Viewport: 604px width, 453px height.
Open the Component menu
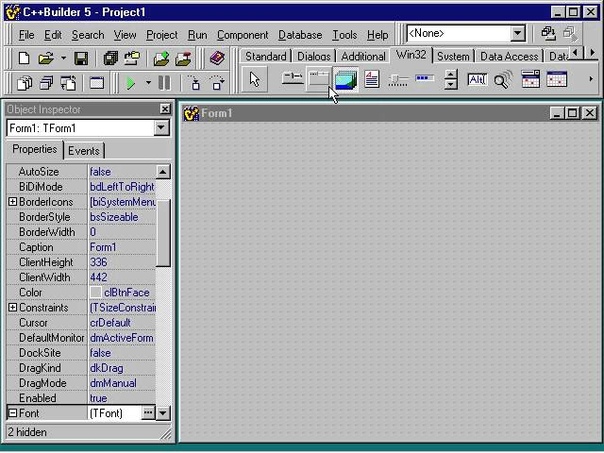242,35
